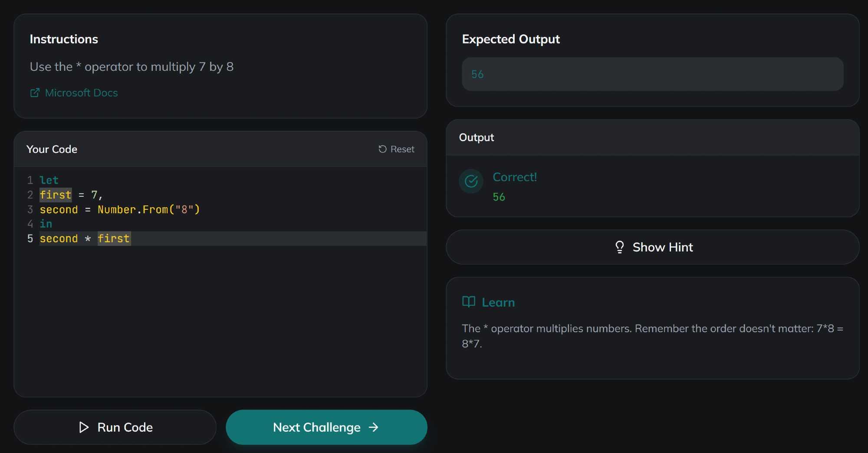Click the highlighted 'first' on line 5
The width and height of the screenshot is (868, 453).
pos(114,238)
